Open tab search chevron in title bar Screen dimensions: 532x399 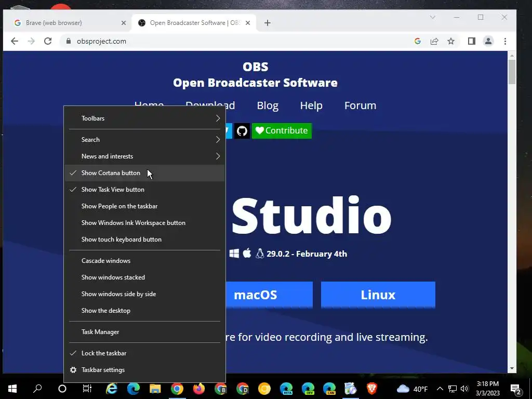click(x=433, y=17)
